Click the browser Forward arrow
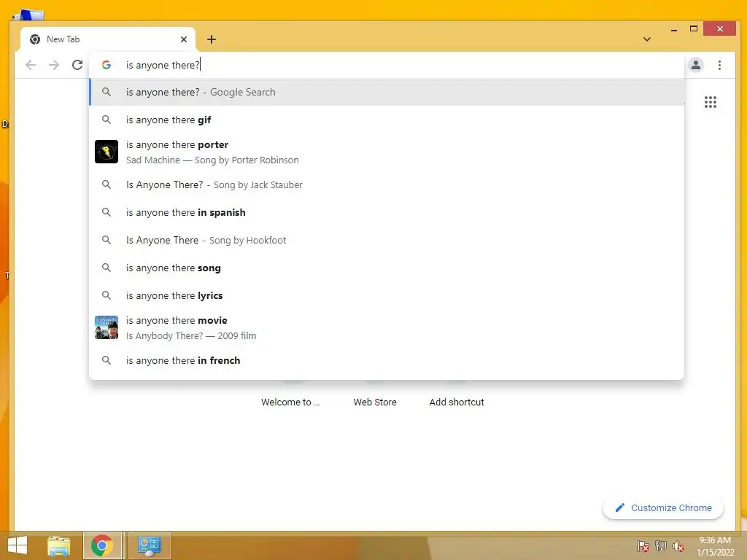Image resolution: width=747 pixels, height=560 pixels. (54, 65)
